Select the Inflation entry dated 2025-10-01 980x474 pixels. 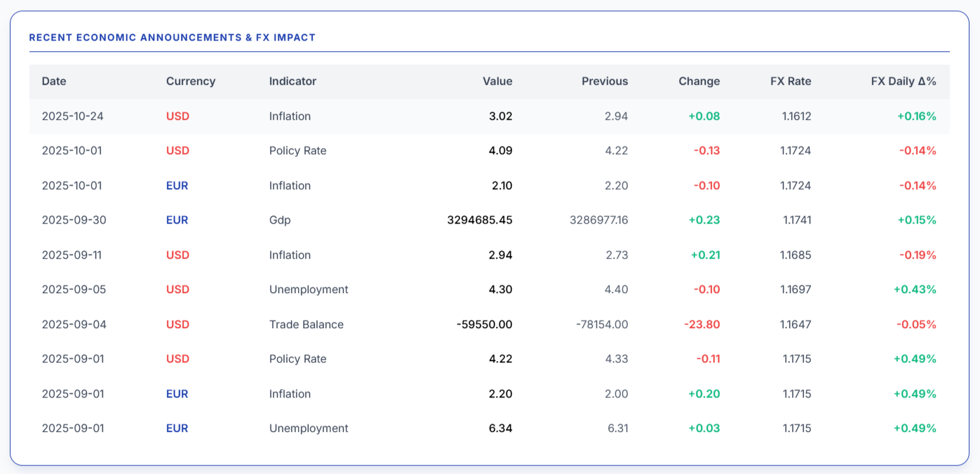290,185
